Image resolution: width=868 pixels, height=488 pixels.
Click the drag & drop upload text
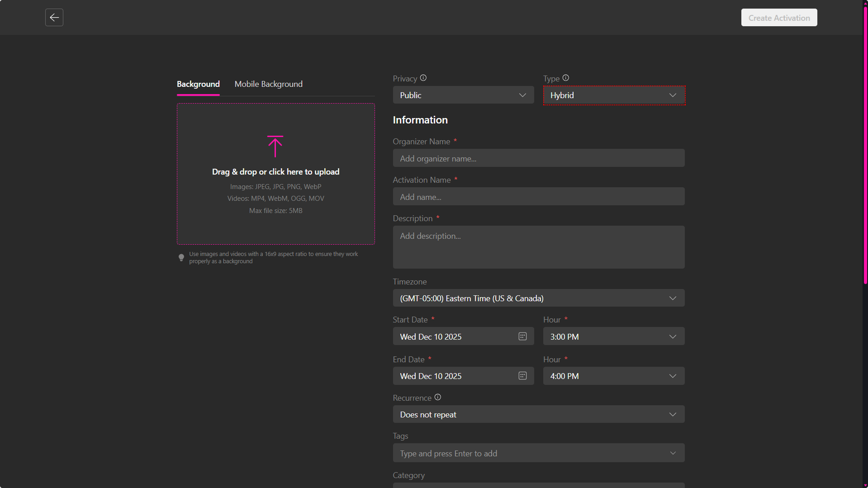coord(275,172)
